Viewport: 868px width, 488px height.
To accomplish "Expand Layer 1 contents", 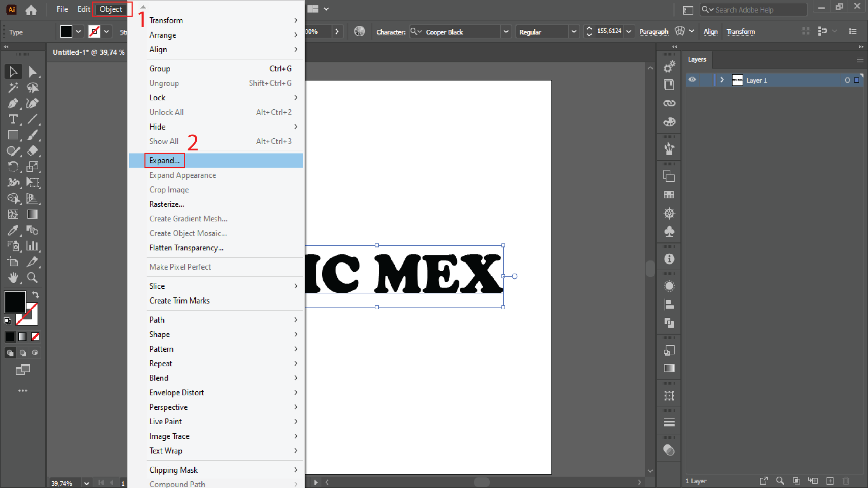I will (722, 80).
